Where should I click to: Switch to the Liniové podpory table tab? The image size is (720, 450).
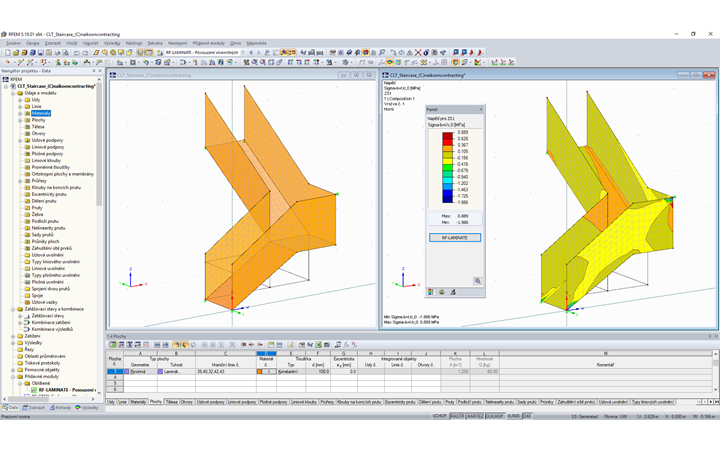(242, 402)
